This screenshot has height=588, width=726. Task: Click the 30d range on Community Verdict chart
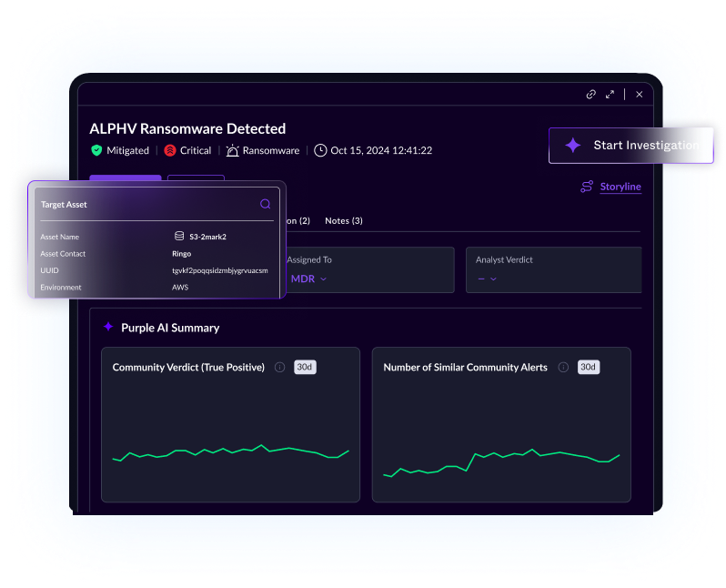click(x=306, y=368)
